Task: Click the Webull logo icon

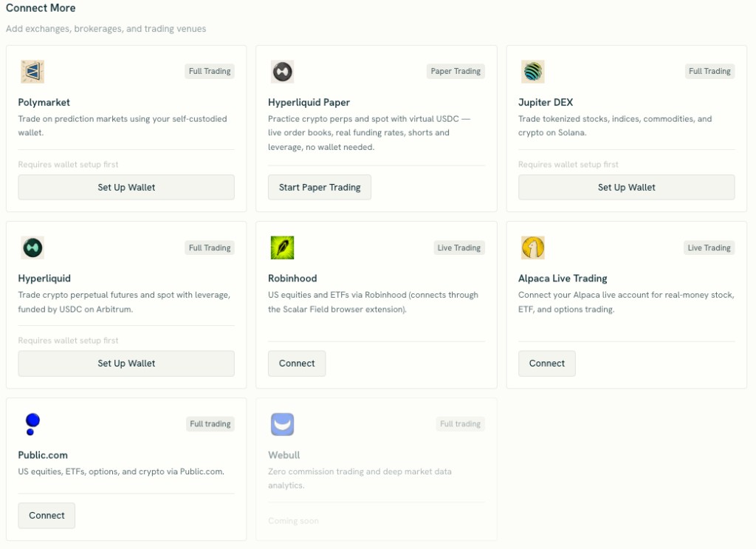Action: click(x=282, y=424)
